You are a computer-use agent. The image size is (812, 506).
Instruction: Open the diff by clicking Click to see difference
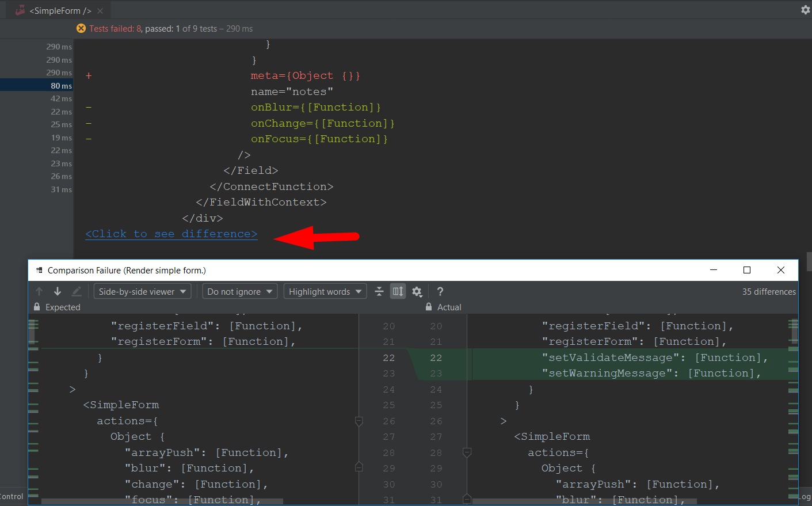point(171,234)
